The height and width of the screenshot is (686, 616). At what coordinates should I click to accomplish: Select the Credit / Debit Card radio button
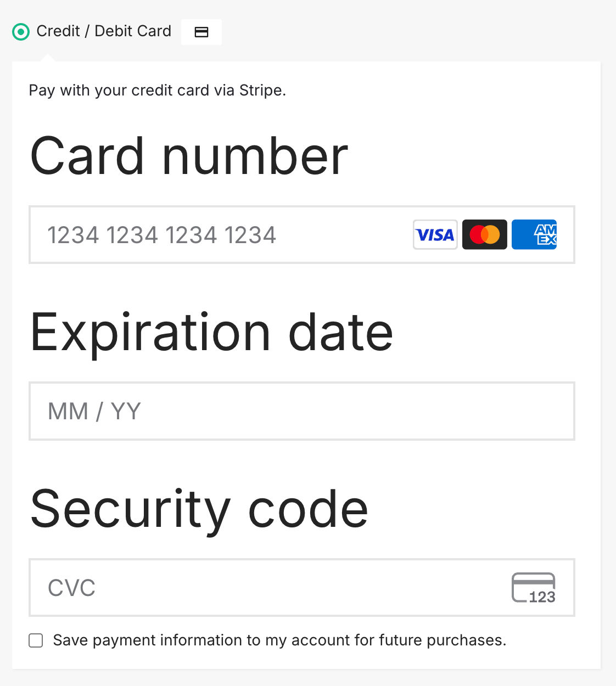click(x=21, y=32)
